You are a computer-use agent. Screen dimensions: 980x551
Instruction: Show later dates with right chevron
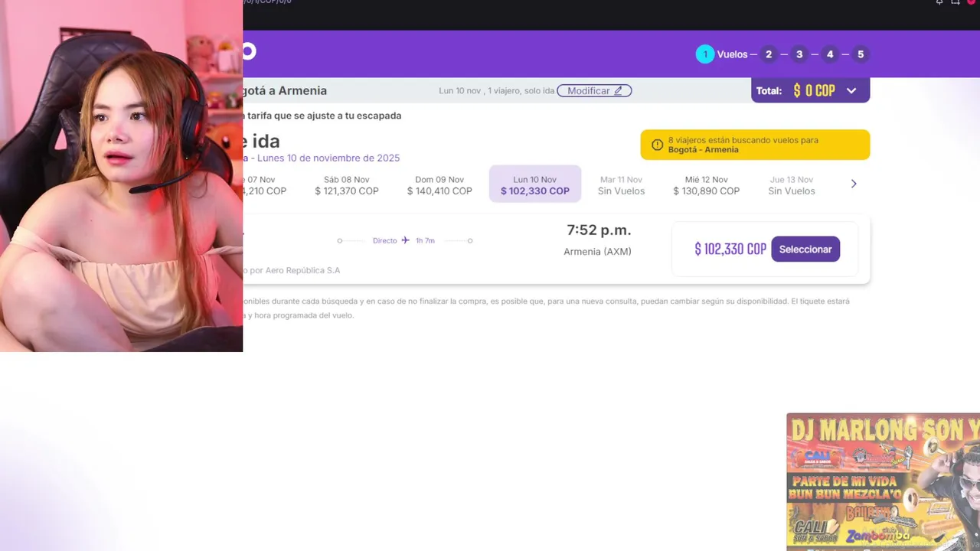[x=854, y=184]
